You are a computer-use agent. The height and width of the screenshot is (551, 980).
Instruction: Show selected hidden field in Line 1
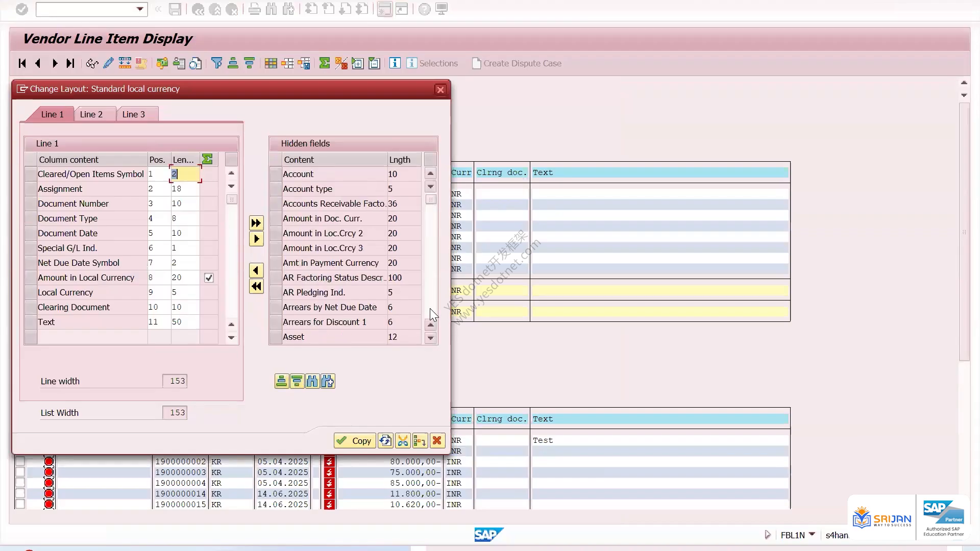point(256,270)
